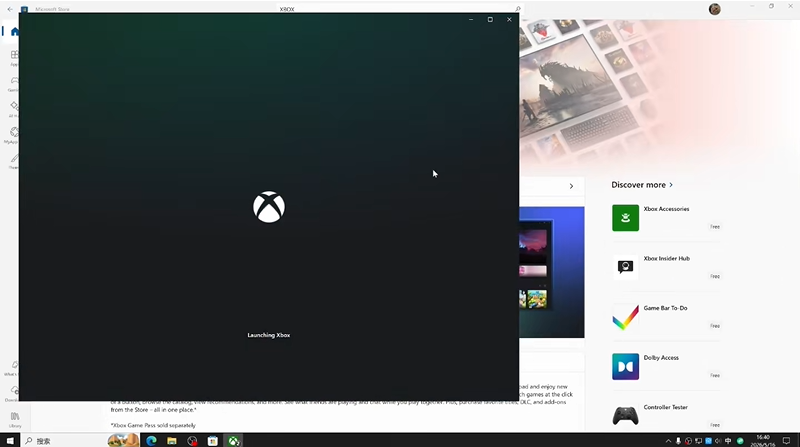Open Xbox Accessories app icon
Screen dimensions: 800x447
625,218
